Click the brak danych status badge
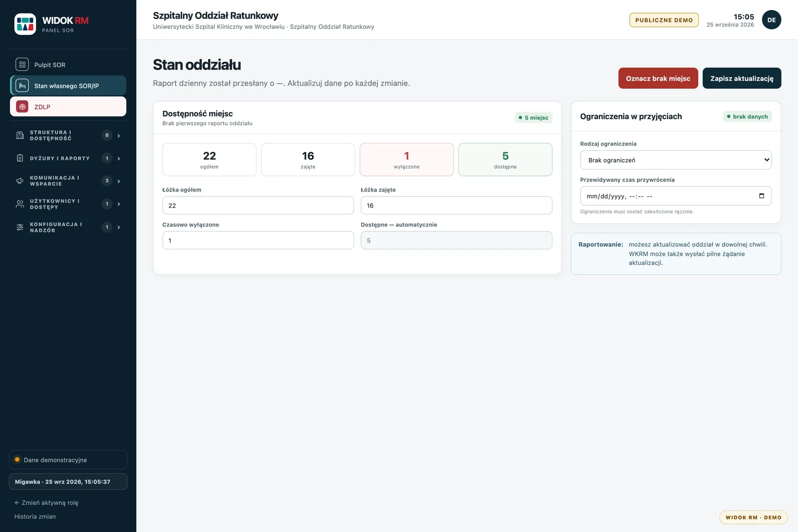The width and height of the screenshot is (798, 532). pyautogui.click(x=748, y=117)
